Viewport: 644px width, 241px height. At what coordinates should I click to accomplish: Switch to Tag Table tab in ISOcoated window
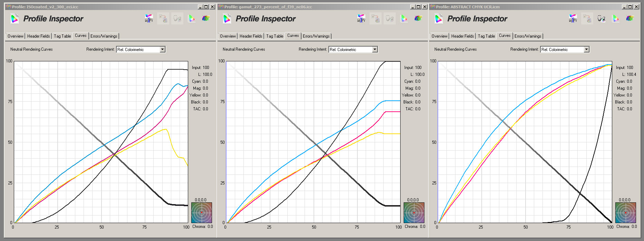(63, 36)
